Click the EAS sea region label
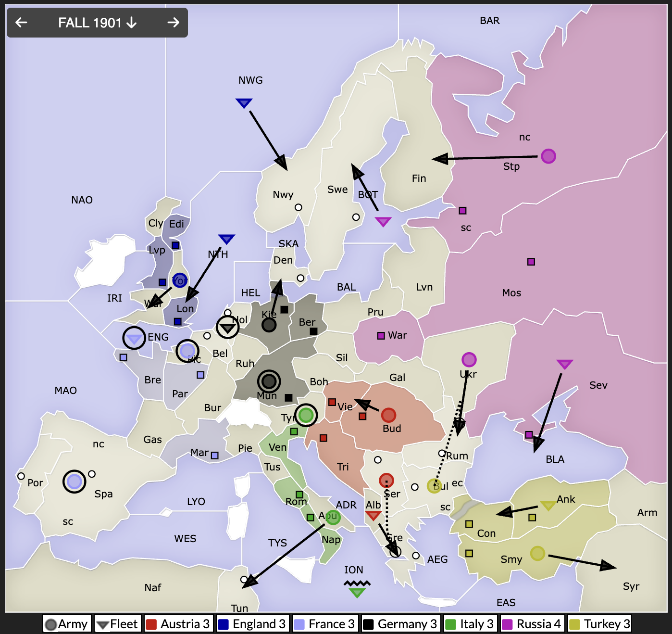 pos(506,602)
